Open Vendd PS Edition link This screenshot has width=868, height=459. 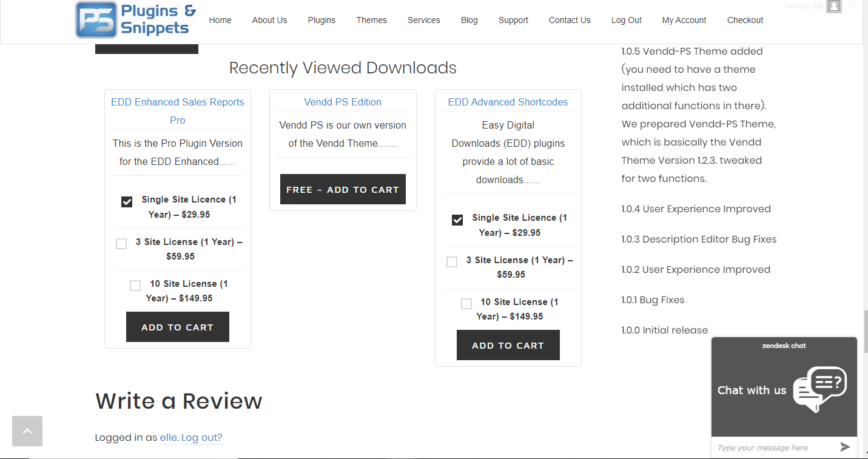pyautogui.click(x=343, y=102)
